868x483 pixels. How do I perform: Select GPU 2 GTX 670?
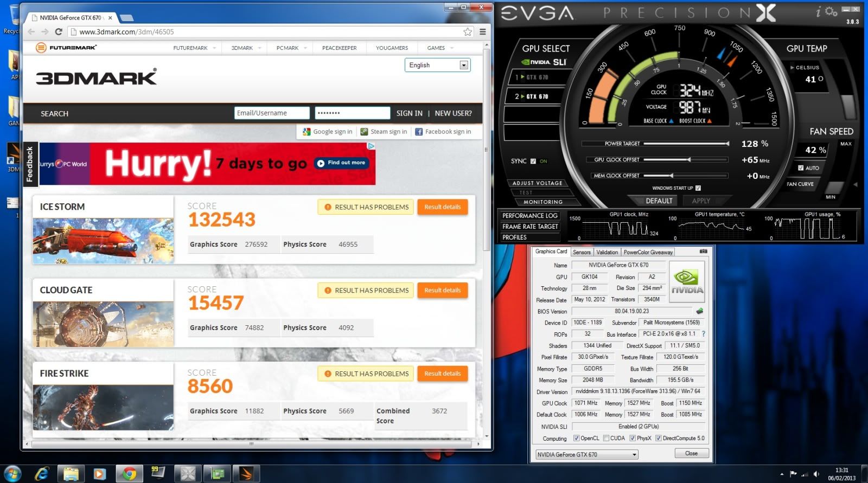pyautogui.click(x=533, y=96)
